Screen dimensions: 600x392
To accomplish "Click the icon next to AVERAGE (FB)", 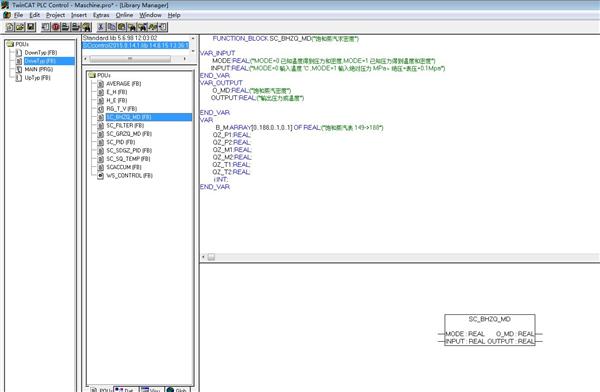I will [x=100, y=83].
